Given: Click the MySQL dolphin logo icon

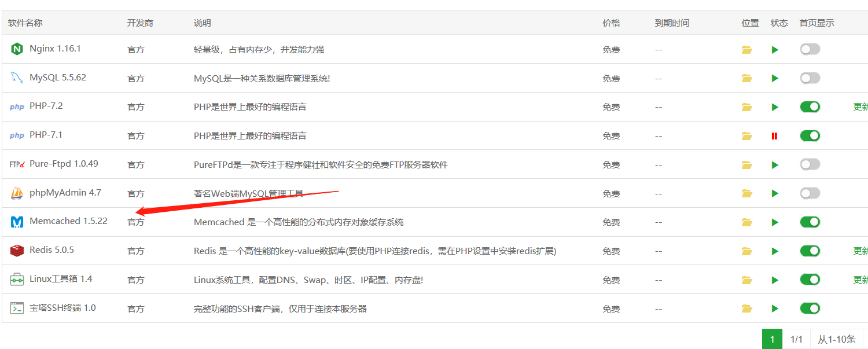Looking at the screenshot, I should [17, 78].
